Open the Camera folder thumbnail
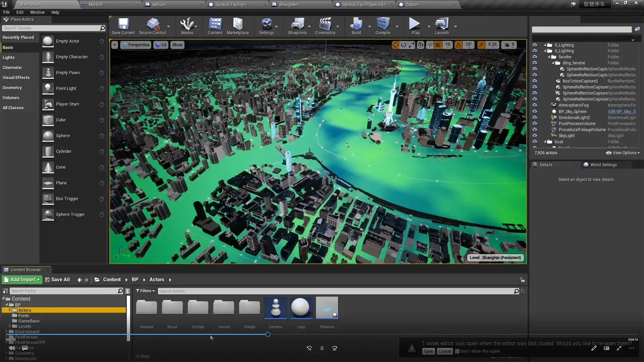This screenshot has height=362, width=644. pos(275,307)
